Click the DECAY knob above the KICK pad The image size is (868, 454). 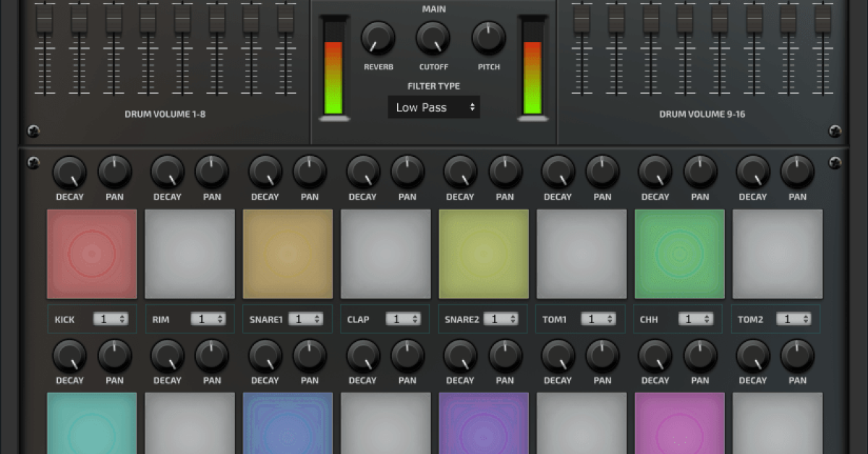[69, 173]
